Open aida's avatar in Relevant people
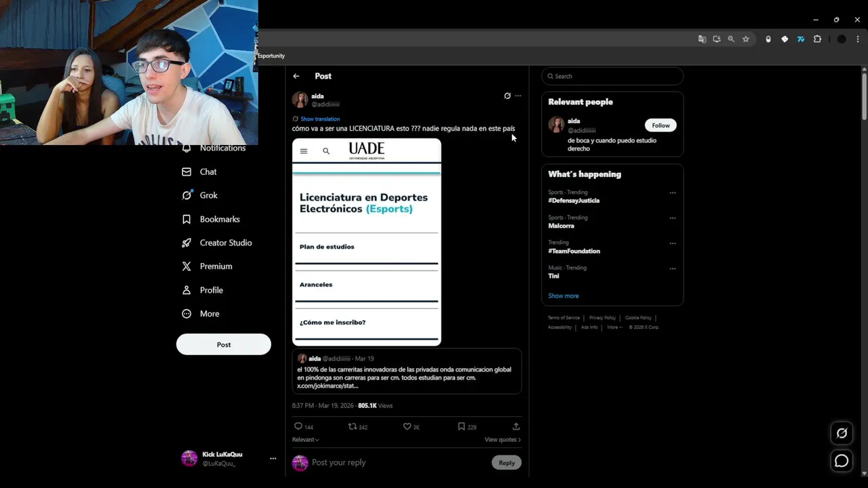The height and width of the screenshot is (488, 868). coord(556,125)
